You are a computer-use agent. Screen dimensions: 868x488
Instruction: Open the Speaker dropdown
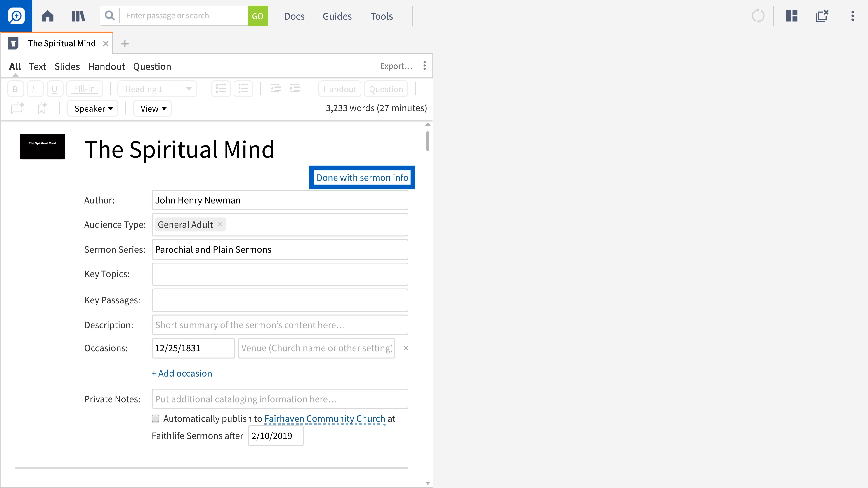tap(92, 108)
